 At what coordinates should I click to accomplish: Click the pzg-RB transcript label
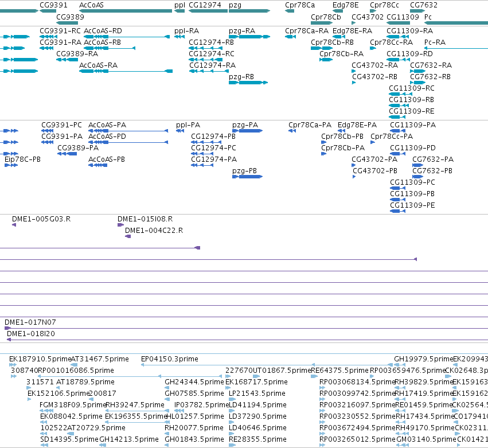tap(241, 77)
